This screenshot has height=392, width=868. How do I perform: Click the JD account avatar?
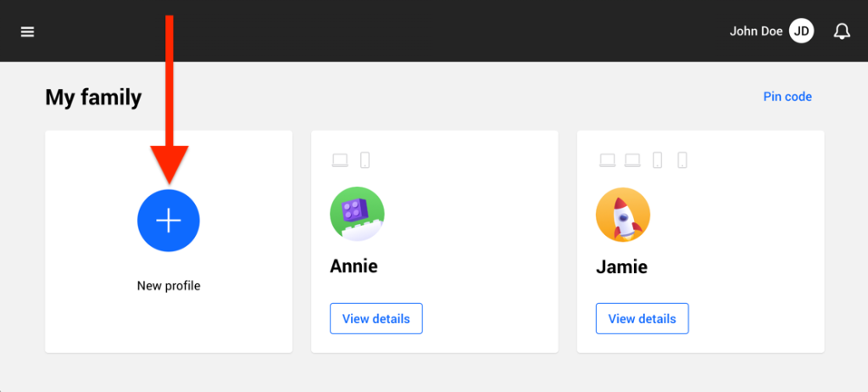[x=801, y=31]
